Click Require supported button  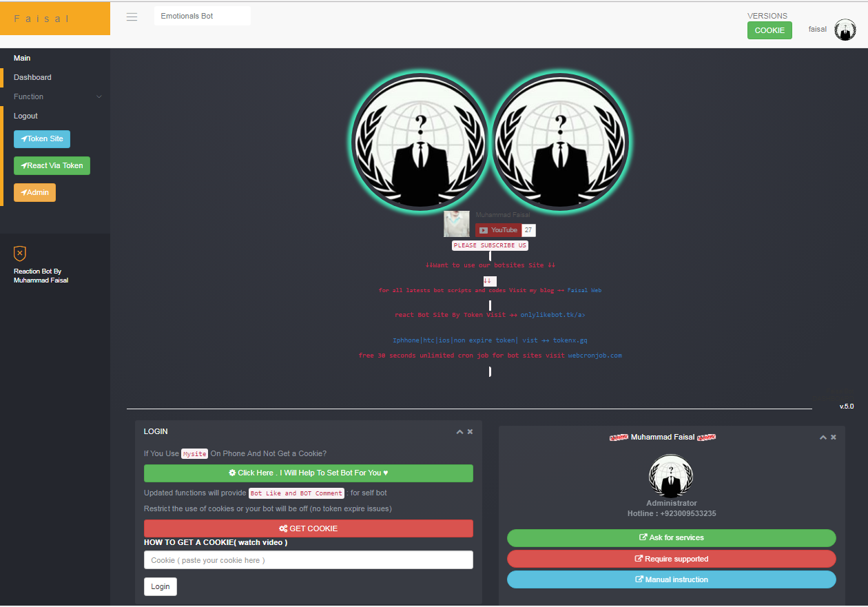click(x=672, y=559)
